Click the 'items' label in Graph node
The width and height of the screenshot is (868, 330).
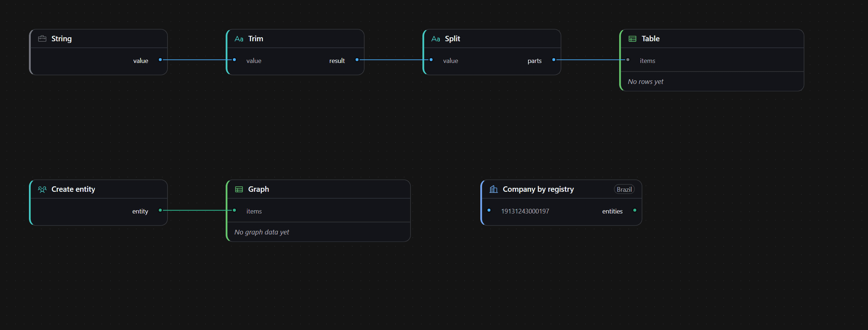(x=254, y=211)
